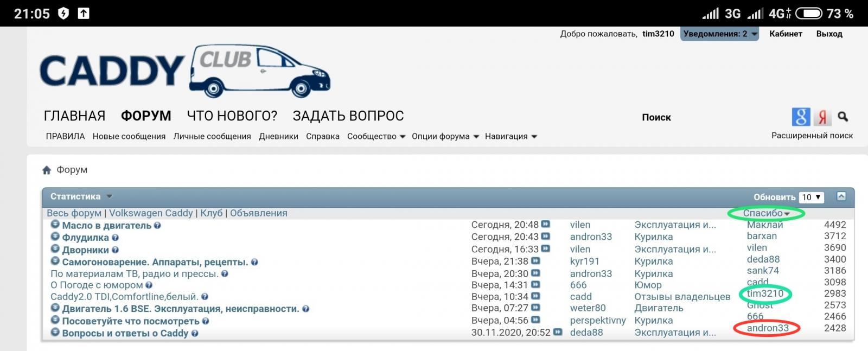Click the new-posts icon before Масло в двигатель
Viewport: 868px width, 351px height.
coord(55,224)
